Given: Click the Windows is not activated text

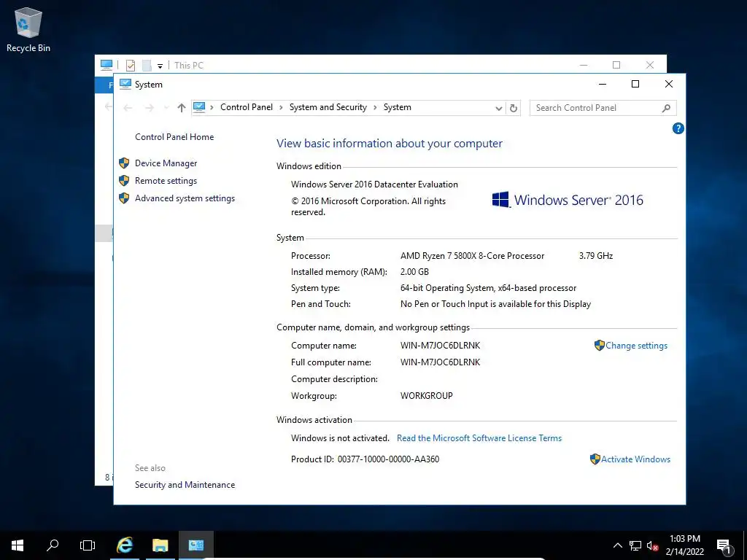Looking at the screenshot, I should coord(340,438).
